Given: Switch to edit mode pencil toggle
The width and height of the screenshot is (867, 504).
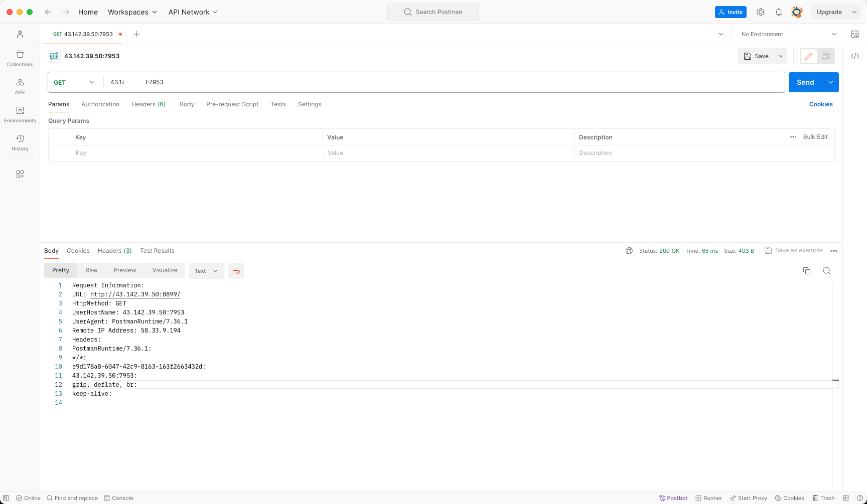Looking at the screenshot, I should coord(809,56).
